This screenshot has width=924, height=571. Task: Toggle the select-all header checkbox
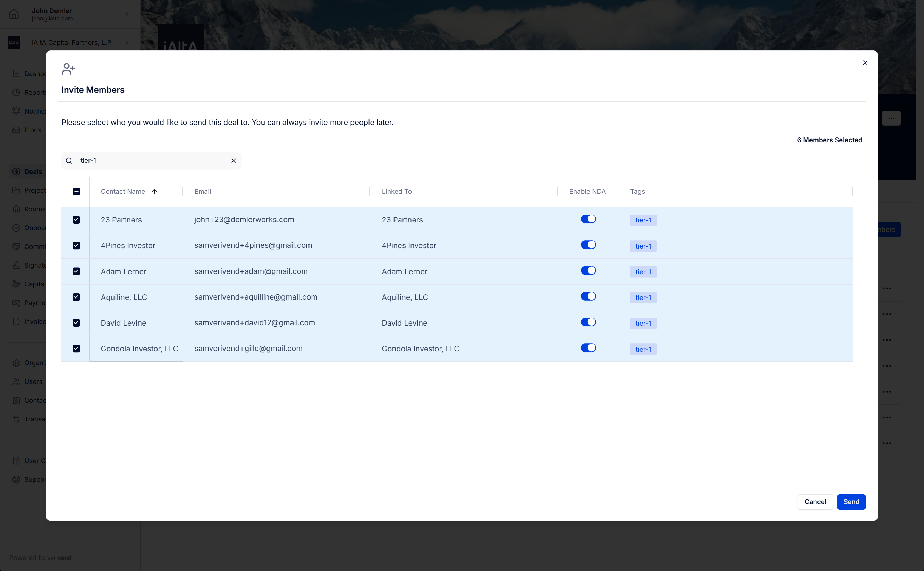[x=76, y=192]
